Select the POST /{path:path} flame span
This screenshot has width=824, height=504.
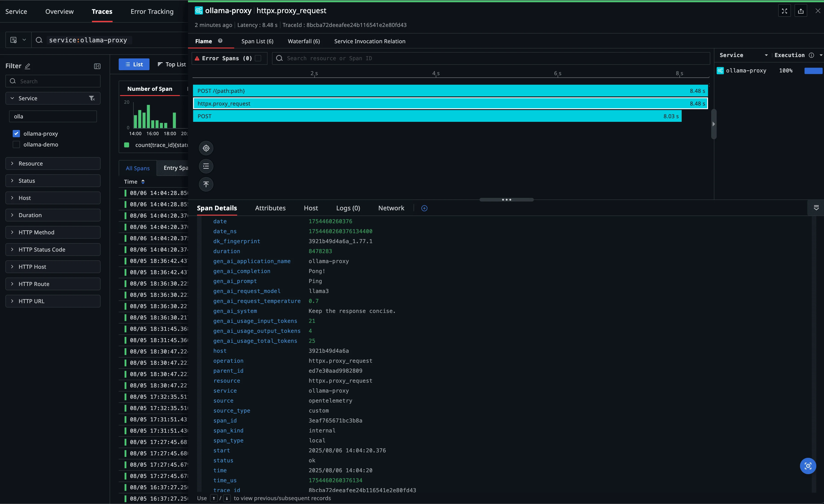click(450, 91)
